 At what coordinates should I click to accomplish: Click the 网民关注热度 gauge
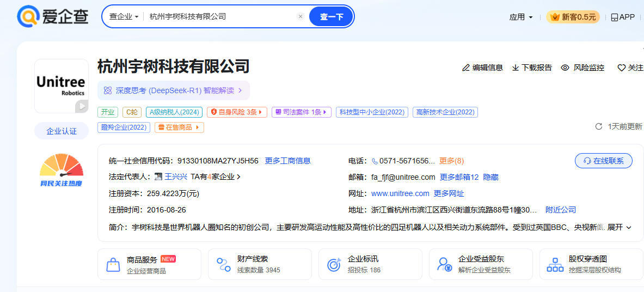[x=61, y=171]
